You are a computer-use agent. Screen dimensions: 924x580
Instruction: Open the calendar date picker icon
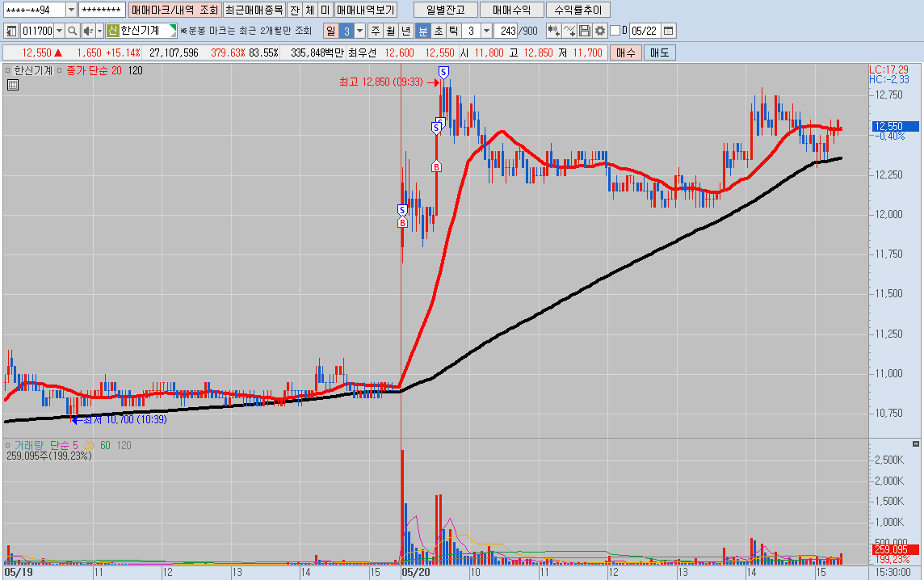[x=668, y=31]
